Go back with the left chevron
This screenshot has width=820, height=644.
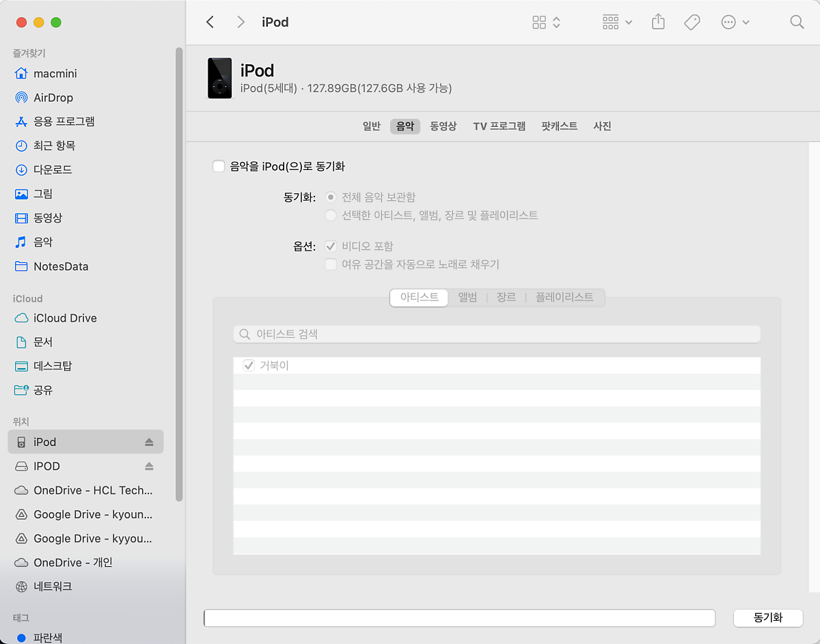[210, 22]
